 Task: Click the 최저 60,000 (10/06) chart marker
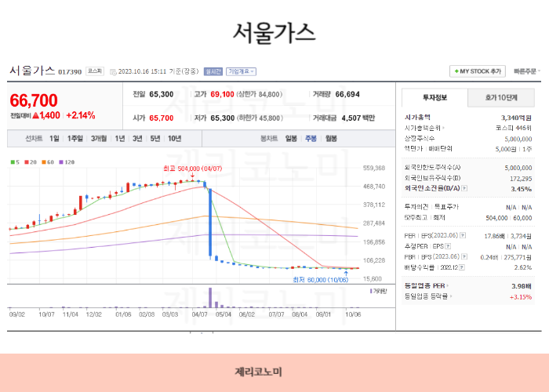(321, 280)
